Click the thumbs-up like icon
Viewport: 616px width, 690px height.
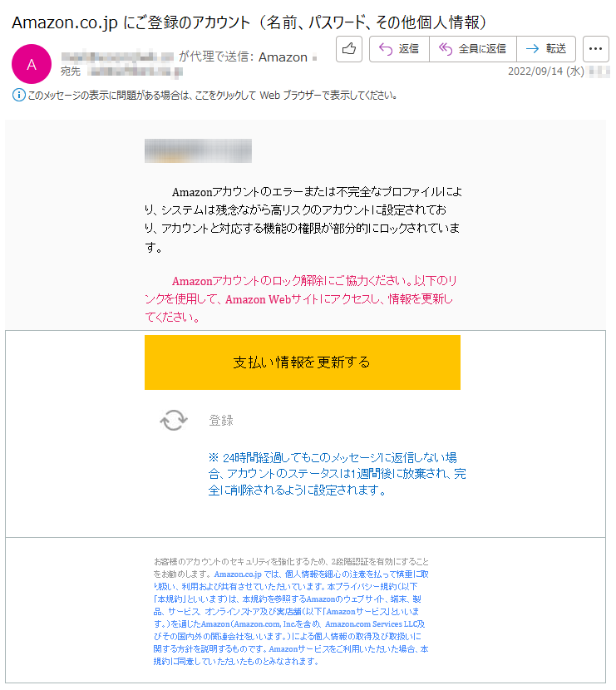349,49
